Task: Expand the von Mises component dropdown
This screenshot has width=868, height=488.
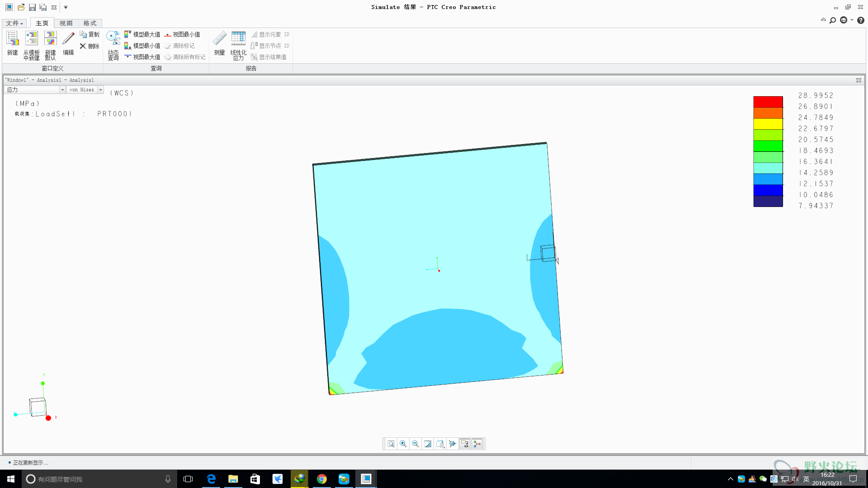Action: tap(100, 90)
